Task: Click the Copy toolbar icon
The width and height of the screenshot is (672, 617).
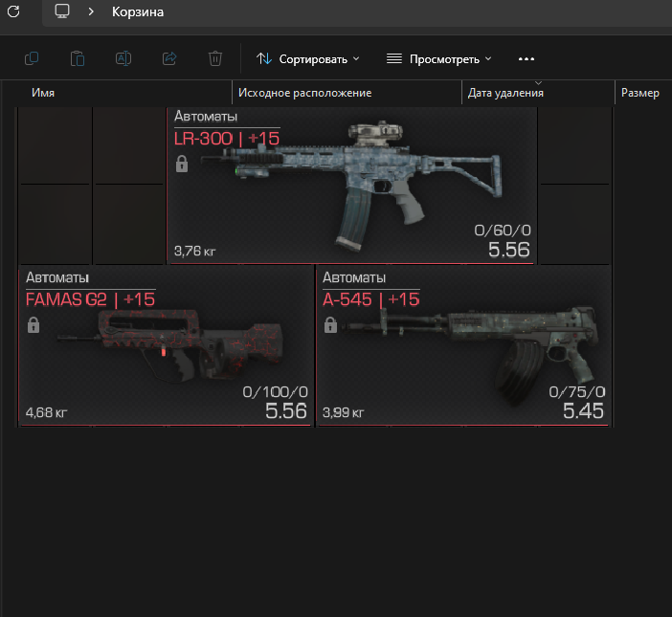Action: coord(32,58)
